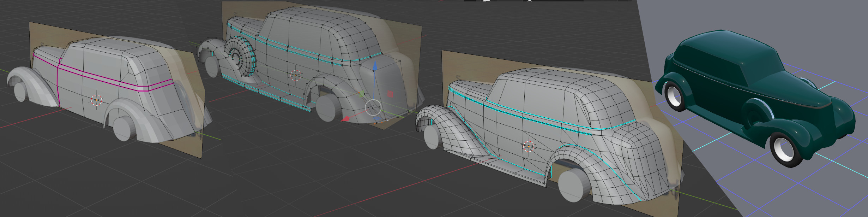Click the green plane handle of the move gizmo
This screenshot has height=217, width=868.
click(361, 94)
